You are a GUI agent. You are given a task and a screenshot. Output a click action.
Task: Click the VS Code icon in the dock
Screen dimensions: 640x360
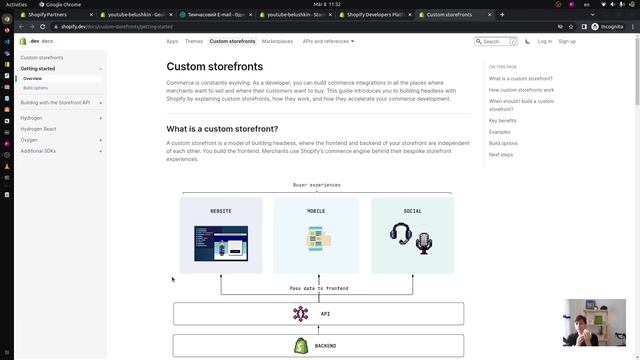pyautogui.click(x=7, y=42)
